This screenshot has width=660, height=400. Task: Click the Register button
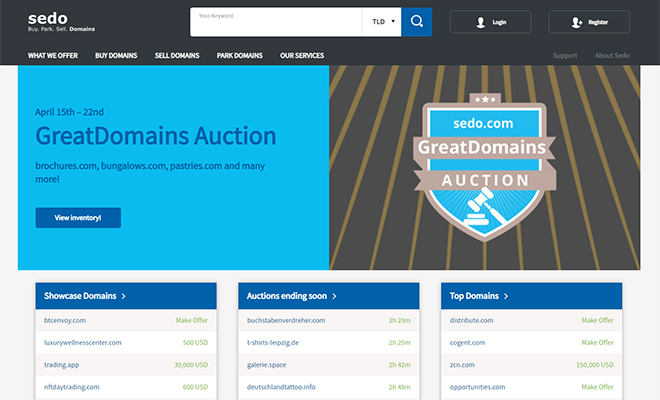[x=589, y=21]
